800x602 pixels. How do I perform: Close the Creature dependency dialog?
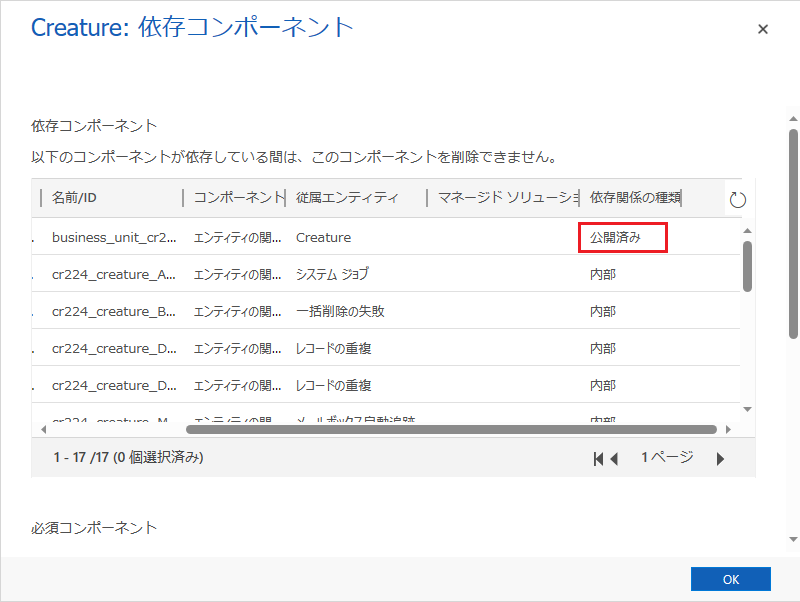[763, 29]
